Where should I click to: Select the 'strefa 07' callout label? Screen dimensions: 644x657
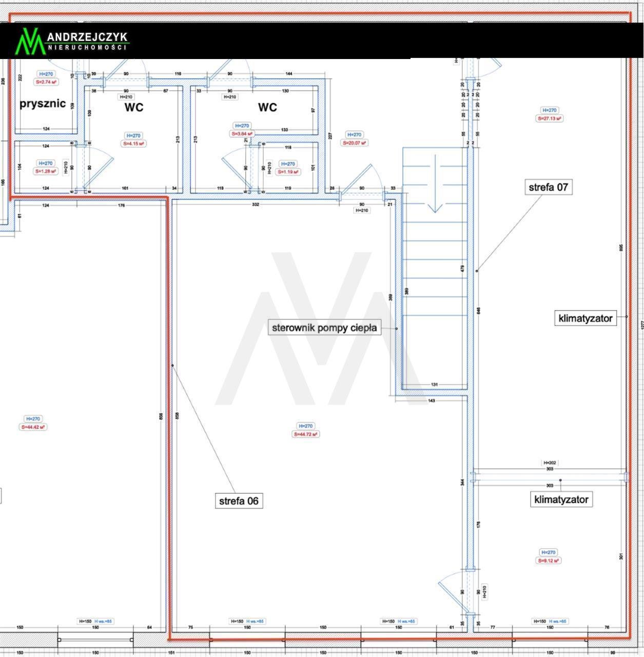tap(548, 187)
